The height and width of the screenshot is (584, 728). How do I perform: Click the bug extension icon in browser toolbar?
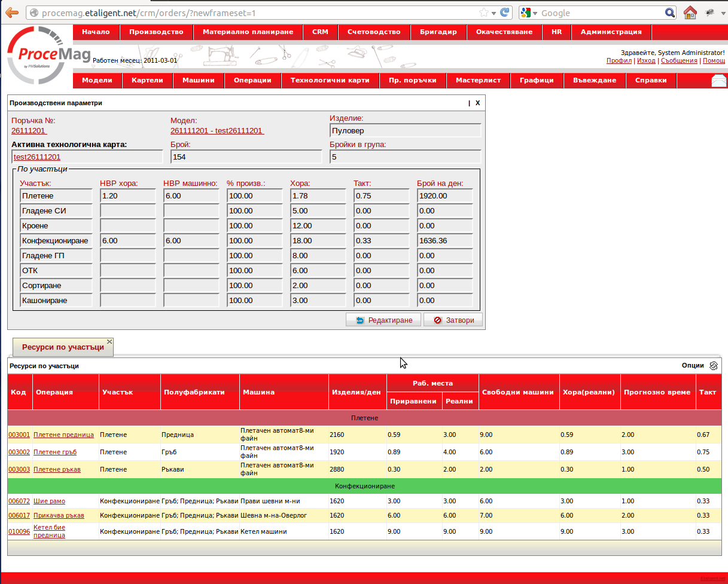[x=710, y=13]
